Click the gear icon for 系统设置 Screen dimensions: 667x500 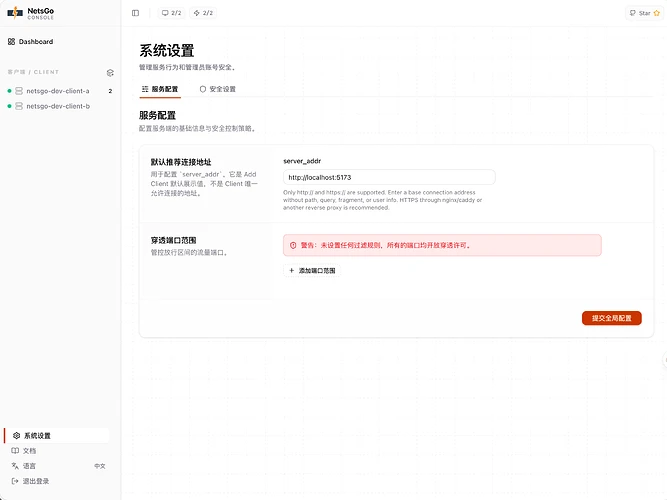point(17,436)
